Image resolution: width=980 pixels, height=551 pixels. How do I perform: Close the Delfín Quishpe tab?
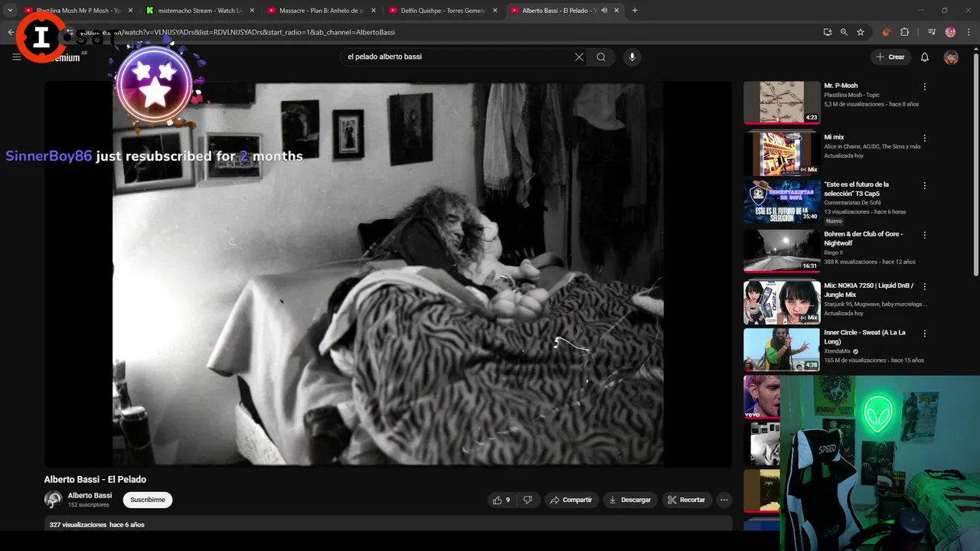point(495,11)
